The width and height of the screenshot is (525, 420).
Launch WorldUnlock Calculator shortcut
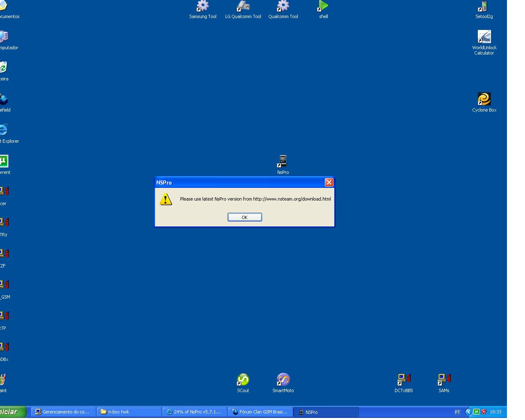(484, 42)
